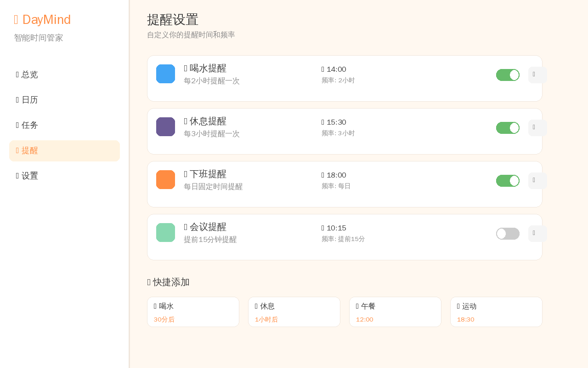The height and width of the screenshot is (368, 588).
Task: Click the purple 休息提醒 color icon
Action: click(165, 126)
